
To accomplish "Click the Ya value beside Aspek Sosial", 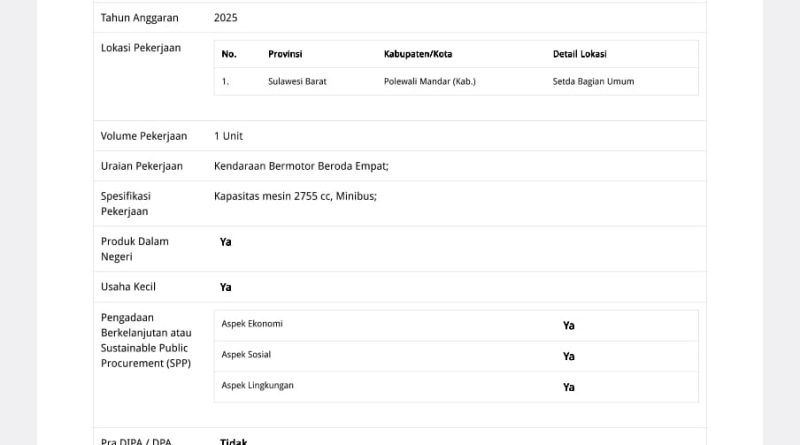I will [x=569, y=356].
